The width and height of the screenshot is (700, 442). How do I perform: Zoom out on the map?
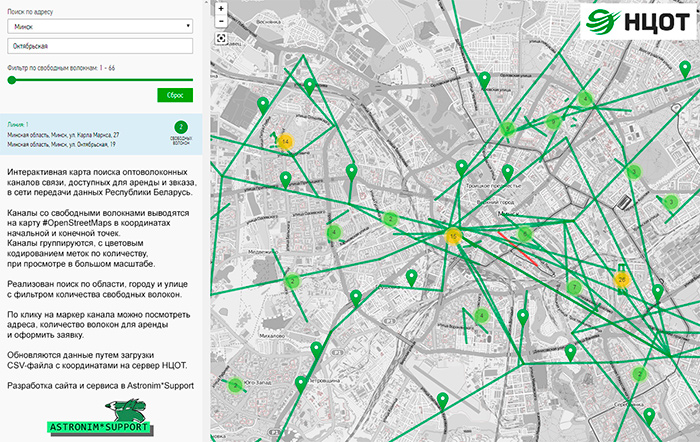220,22
